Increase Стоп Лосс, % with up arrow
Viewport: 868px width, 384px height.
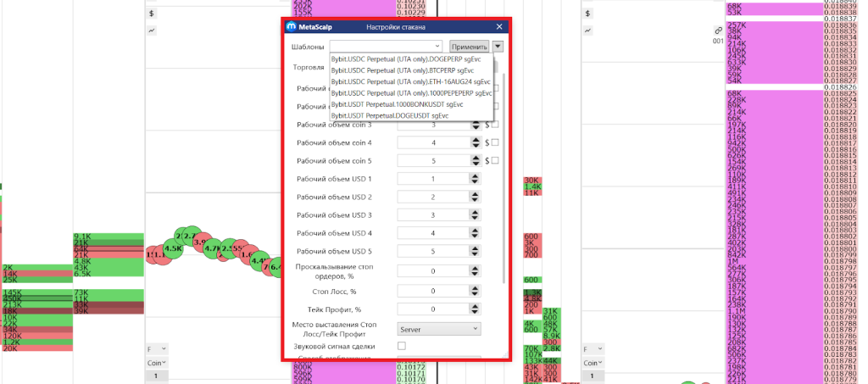[x=476, y=288]
